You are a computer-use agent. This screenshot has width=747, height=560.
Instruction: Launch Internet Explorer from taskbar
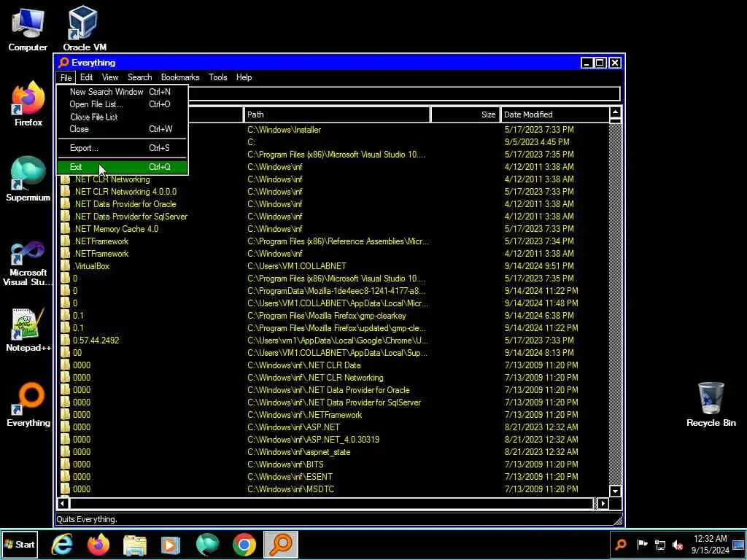(x=63, y=544)
